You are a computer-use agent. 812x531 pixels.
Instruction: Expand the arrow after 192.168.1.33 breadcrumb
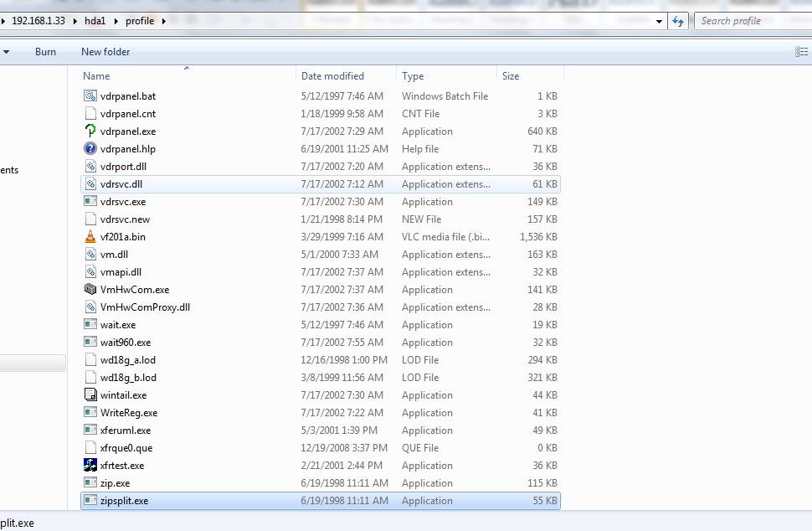pyautogui.click(x=74, y=21)
